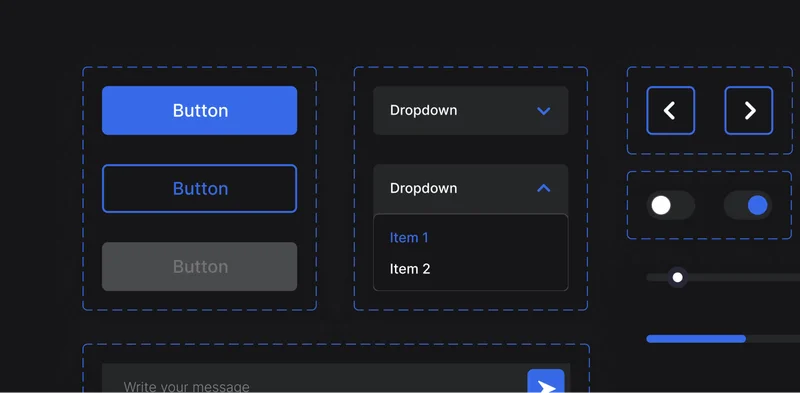The image size is (800, 393).
Task: Send message with the paper plane icon
Action: 546,381
